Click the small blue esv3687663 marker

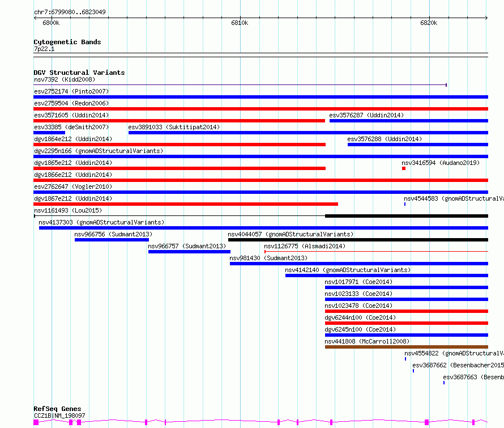point(444,383)
